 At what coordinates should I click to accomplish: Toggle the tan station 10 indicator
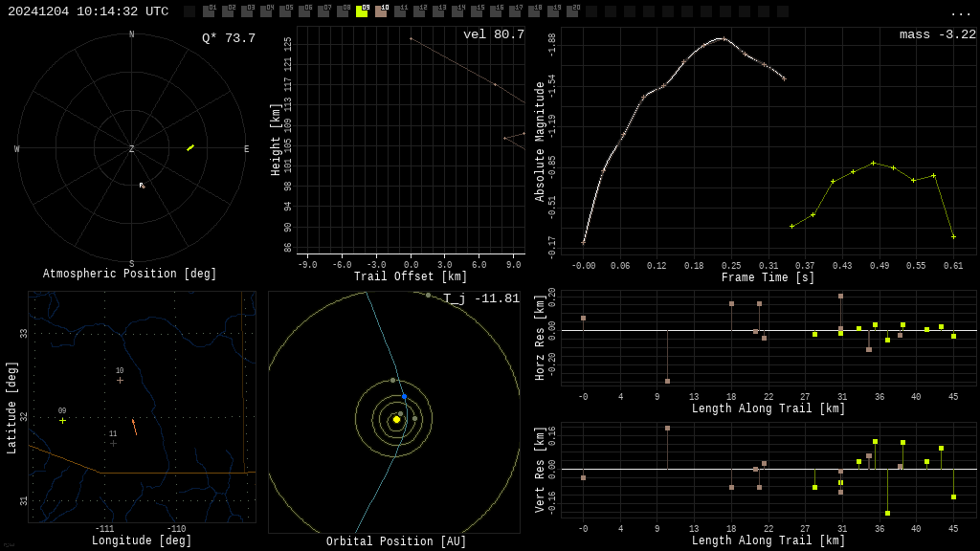click(381, 11)
